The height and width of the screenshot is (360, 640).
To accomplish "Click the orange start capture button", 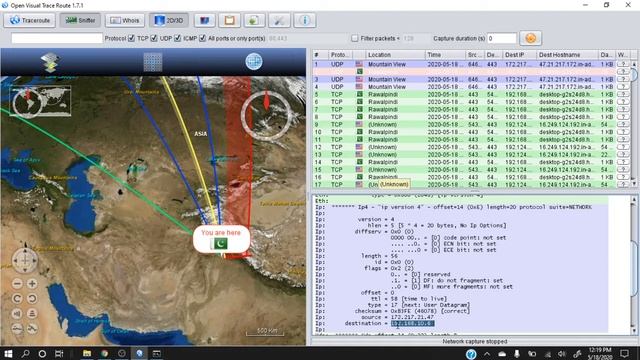I will click(x=531, y=38).
